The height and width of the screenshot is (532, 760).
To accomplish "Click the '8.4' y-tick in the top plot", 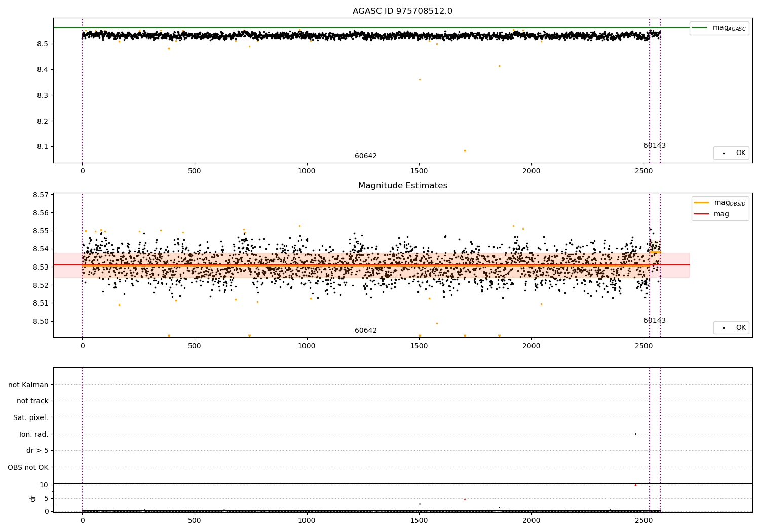I will (43, 69).
